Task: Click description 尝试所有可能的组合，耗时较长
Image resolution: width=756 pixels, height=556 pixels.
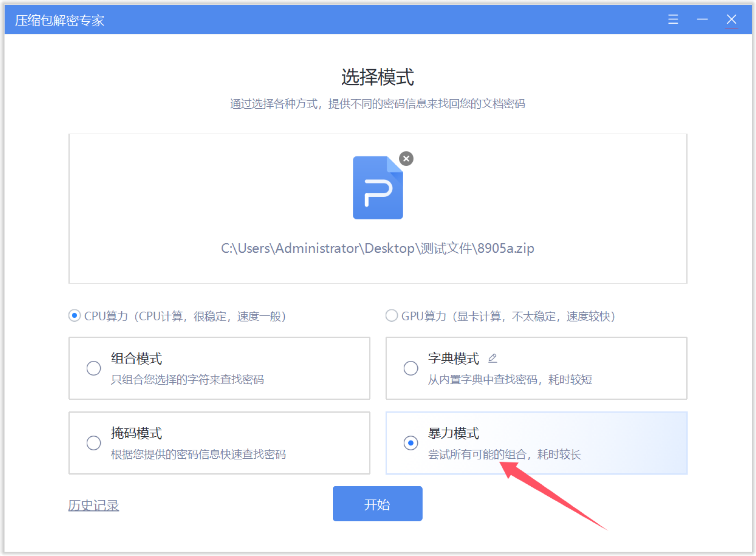Action: click(x=504, y=454)
